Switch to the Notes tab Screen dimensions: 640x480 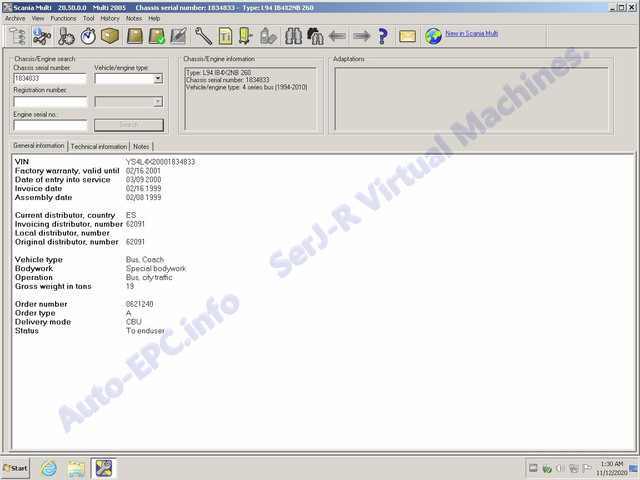141,147
